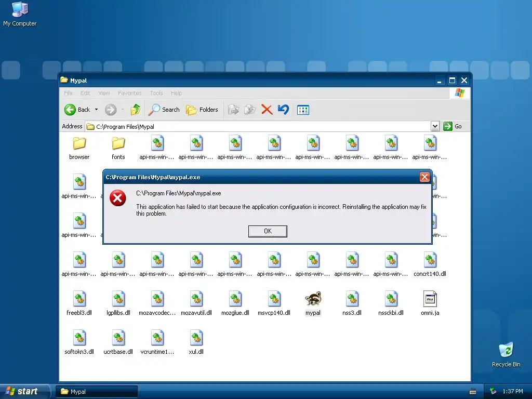Select the ucrtbase.dll file
Screen dimensions: 532x399
[x=118, y=343]
